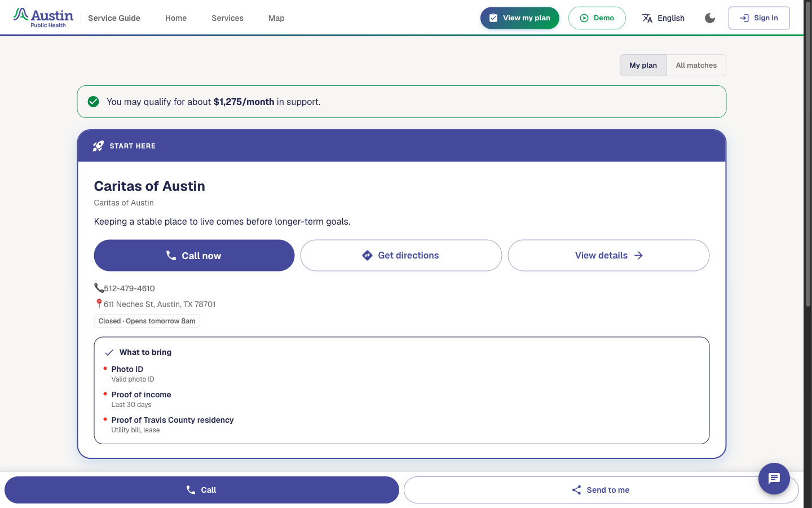This screenshot has width=812, height=508.
Task: Click the Caritas of Austin heading
Action: click(x=149, y=186)
